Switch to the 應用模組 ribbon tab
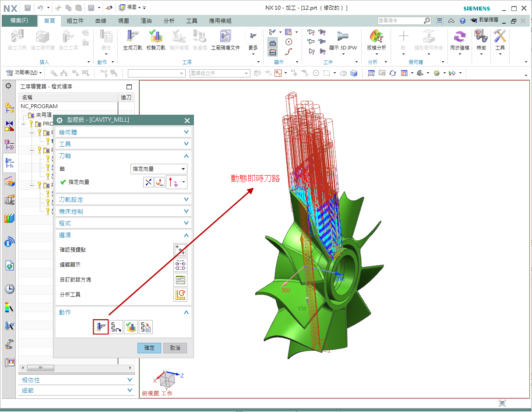Screen dimensions: 532x412 coord(220,21)
